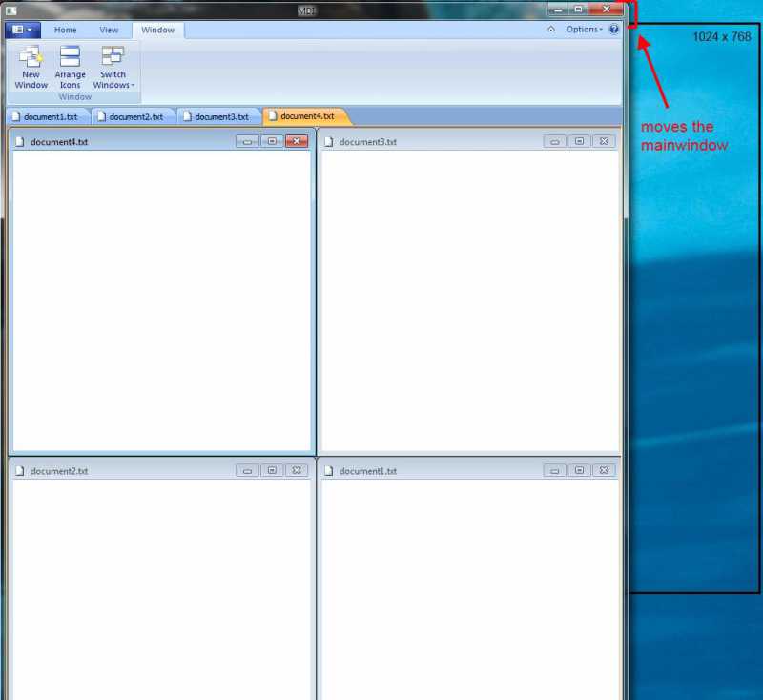Click the main window title bar system icon
The image size is (763, 700).
point(11,10)
